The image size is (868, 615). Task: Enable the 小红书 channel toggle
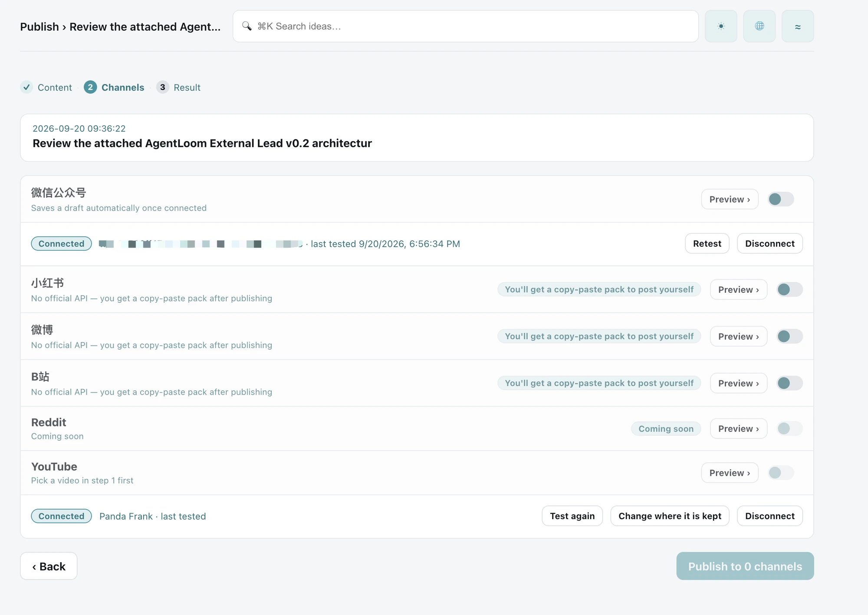[789, 289]
